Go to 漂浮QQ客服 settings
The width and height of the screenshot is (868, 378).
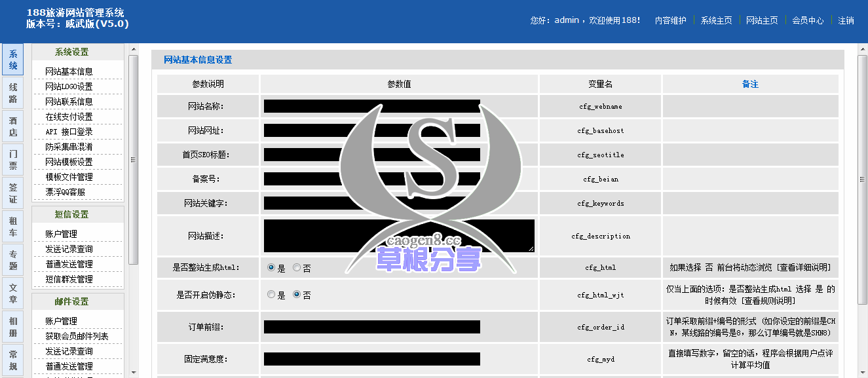pos(65,192)
